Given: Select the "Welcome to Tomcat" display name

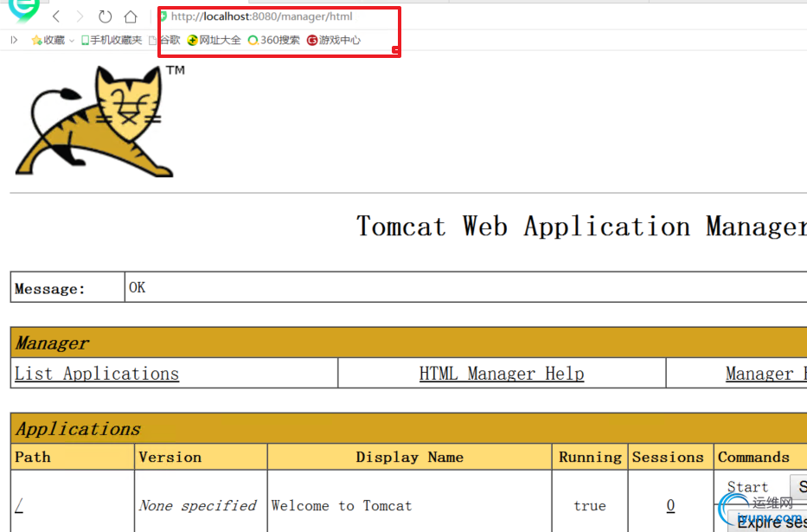Looking at the screenshot, I should (342, 506).
